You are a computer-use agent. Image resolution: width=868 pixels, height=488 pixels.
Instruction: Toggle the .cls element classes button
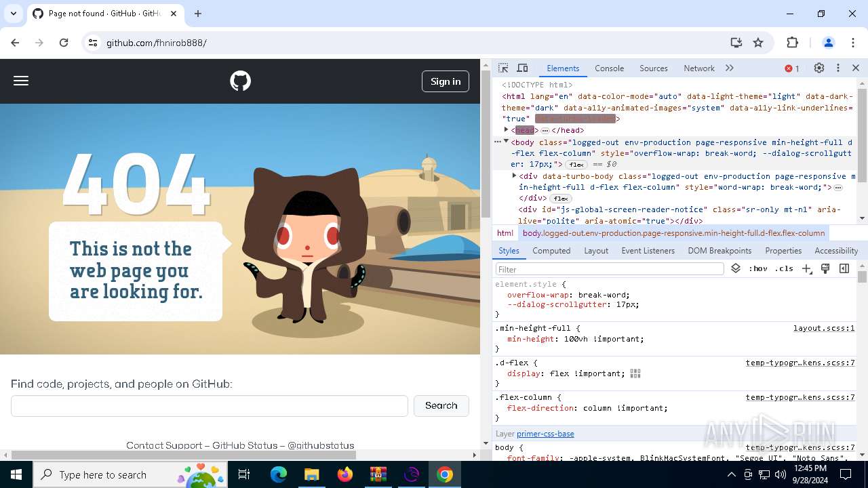[x=784, y=269]
